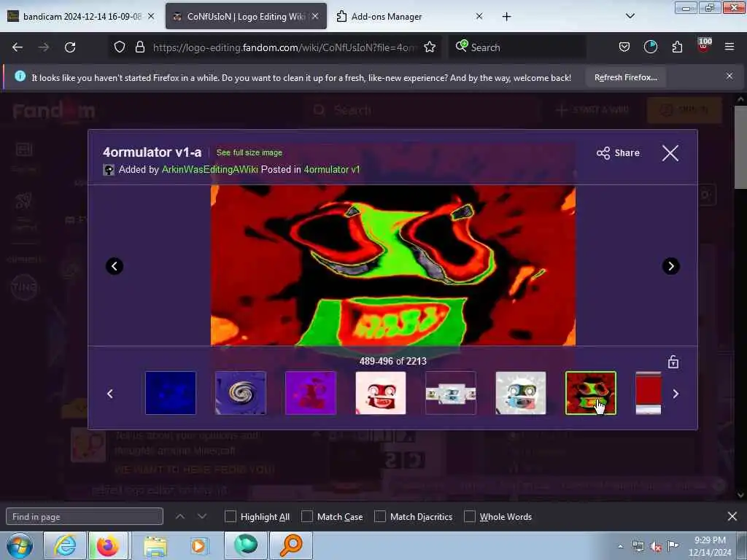Open the 'See full size image' link
Image resolution: width=747 pixels, height=560 pixels.
tap(249, 152)
